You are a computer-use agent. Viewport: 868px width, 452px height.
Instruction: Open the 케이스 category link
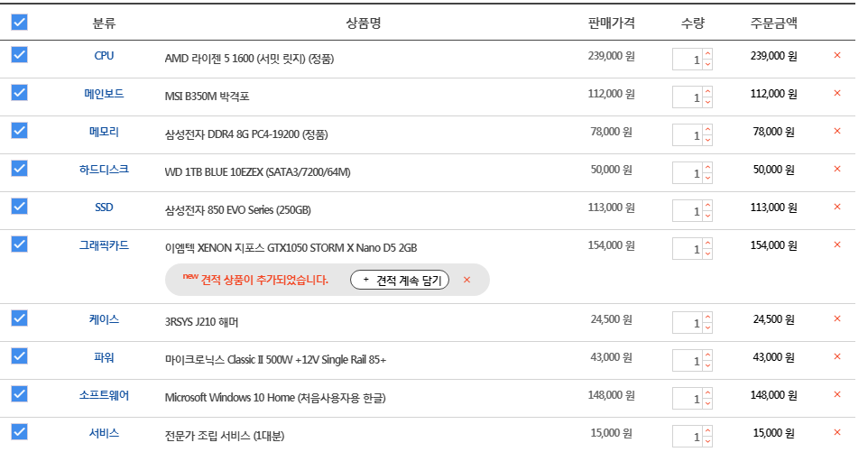click(104, 319)
